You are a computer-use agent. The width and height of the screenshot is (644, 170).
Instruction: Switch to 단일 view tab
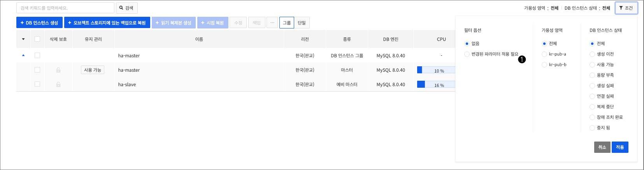(x=302, y=23)
